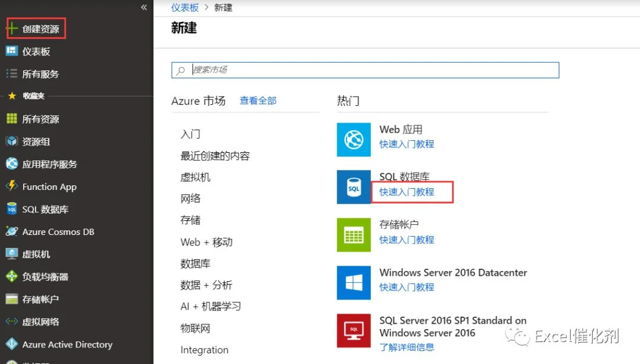Select the 物联网 marketplace category
This screenshot has width=640, height=364.
[195, 328]
